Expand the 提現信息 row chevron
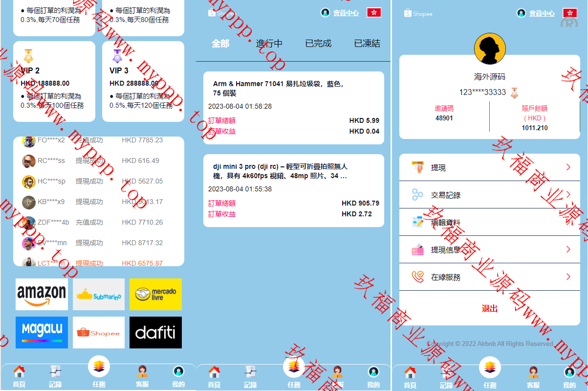588x391 pixels. click(568, 250)
